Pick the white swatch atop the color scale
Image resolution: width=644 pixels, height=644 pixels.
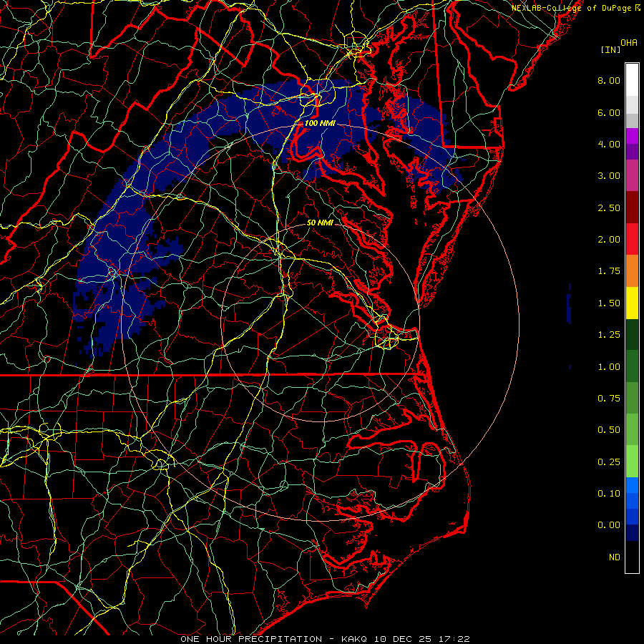(x=632, y=79)
